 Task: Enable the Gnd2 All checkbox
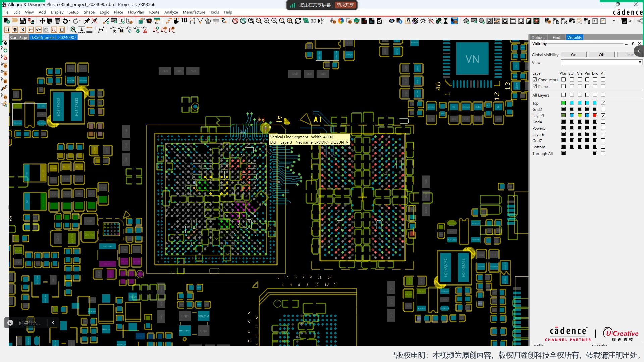pyautogui.click(x=603, y=109)
